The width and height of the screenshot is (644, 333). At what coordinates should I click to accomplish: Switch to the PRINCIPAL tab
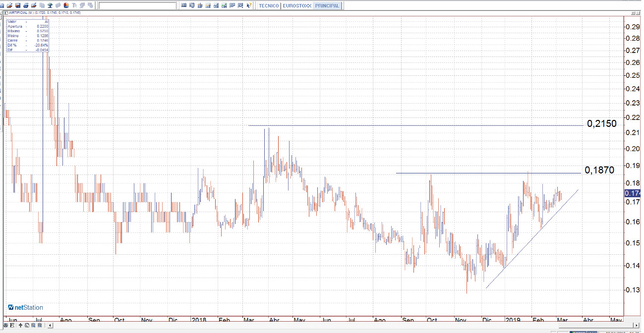click(x=327, y=6)
